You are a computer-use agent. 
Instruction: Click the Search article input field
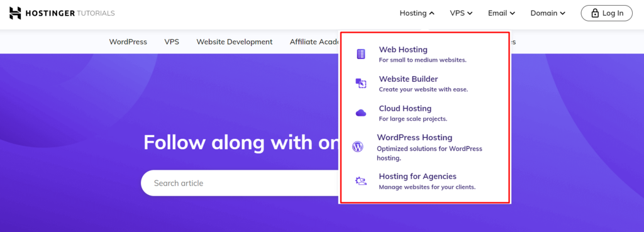pos(240,183)
